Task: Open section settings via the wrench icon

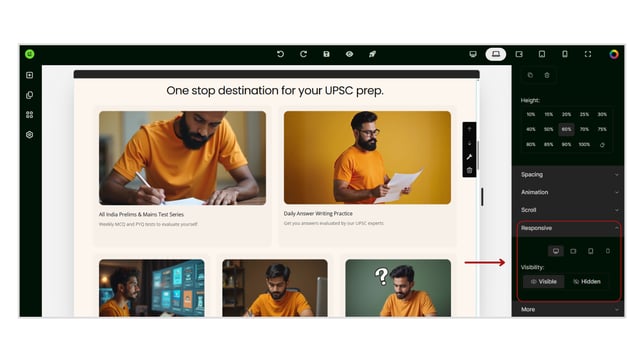Action: pos(469,157)
